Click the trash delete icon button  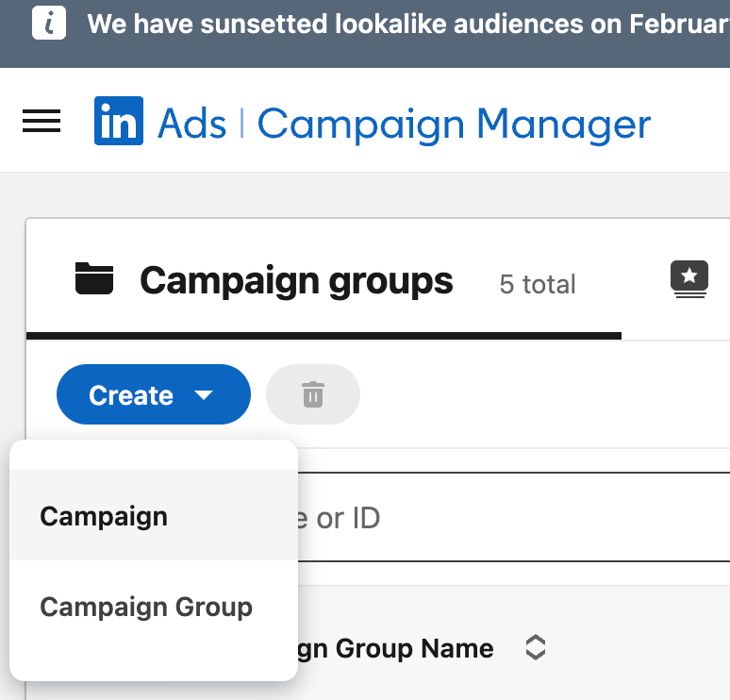(313, 394)
